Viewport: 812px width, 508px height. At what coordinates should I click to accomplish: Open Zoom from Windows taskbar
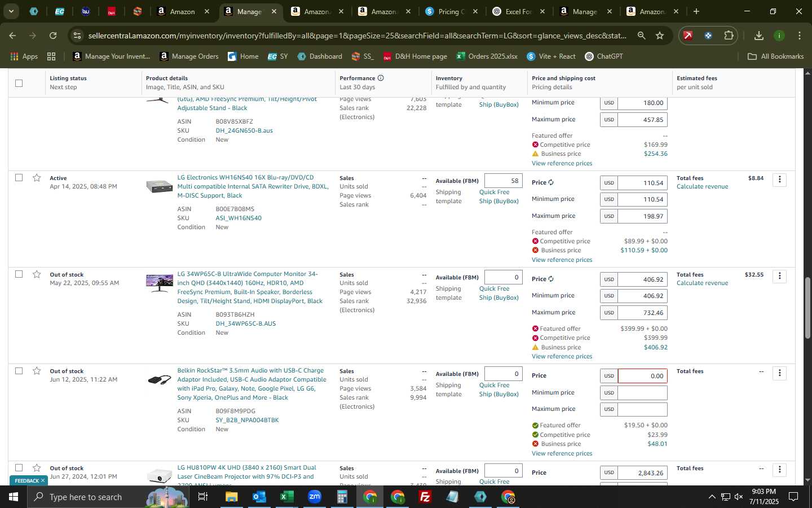(315, 497)
